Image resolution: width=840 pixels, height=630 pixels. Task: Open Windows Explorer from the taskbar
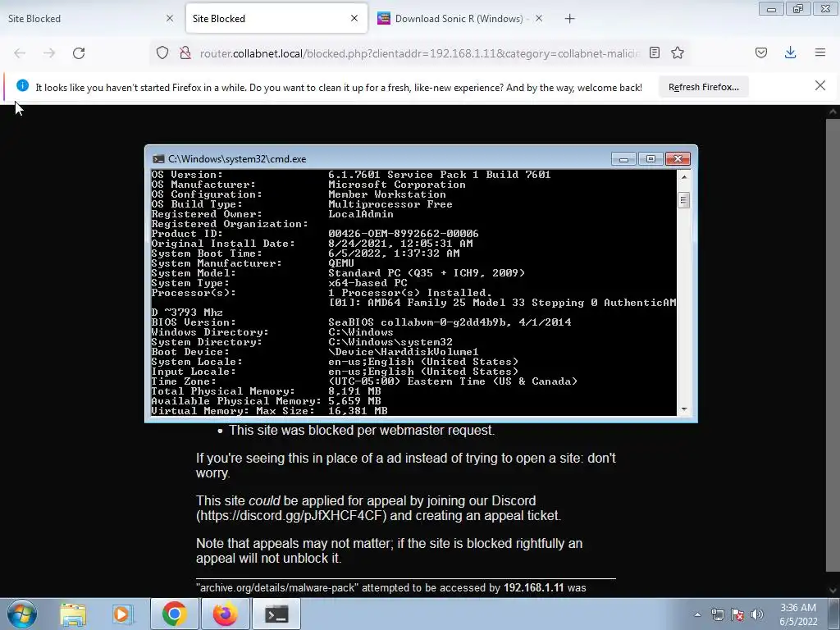coord(73,614)
